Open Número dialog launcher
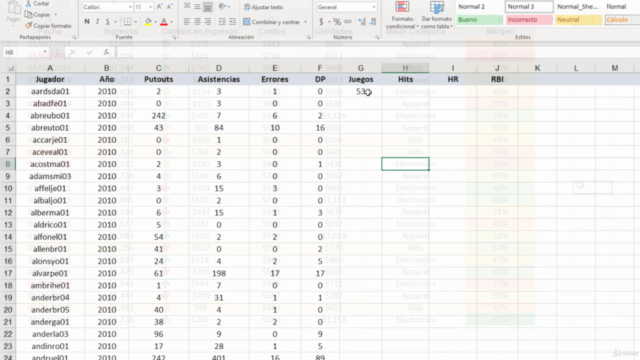Screen dimensions: 640x360 tap(377, 37)
